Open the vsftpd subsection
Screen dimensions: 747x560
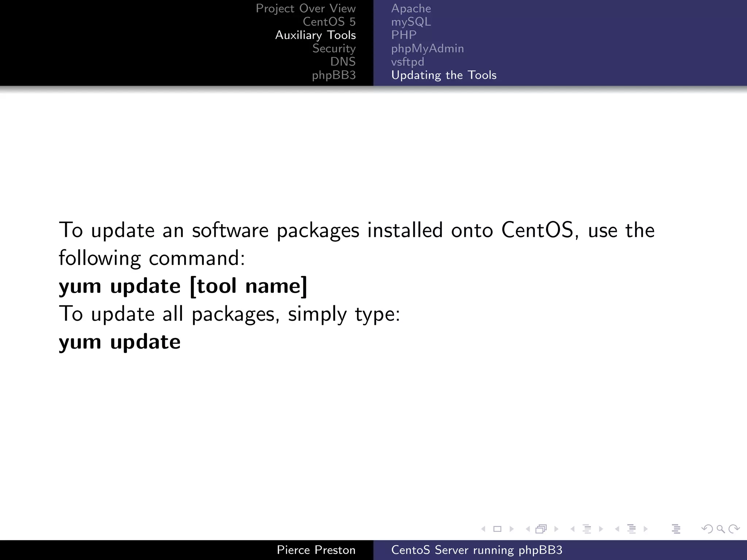pyautogui.click(x=408, y=62)
